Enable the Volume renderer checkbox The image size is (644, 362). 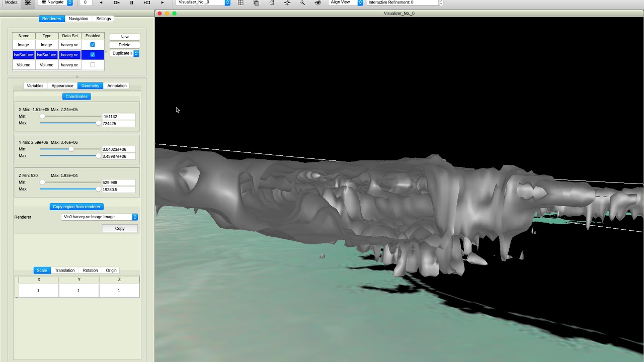point(92,65)
